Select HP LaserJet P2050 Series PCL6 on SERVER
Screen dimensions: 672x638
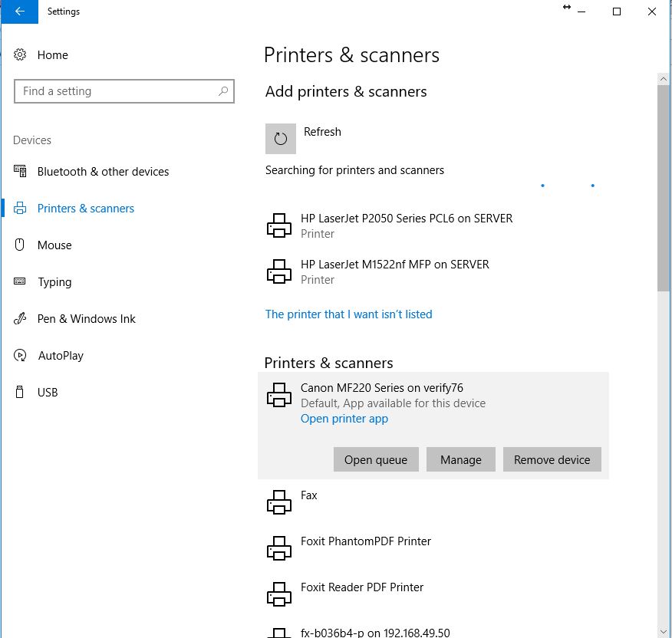[433, 225]
